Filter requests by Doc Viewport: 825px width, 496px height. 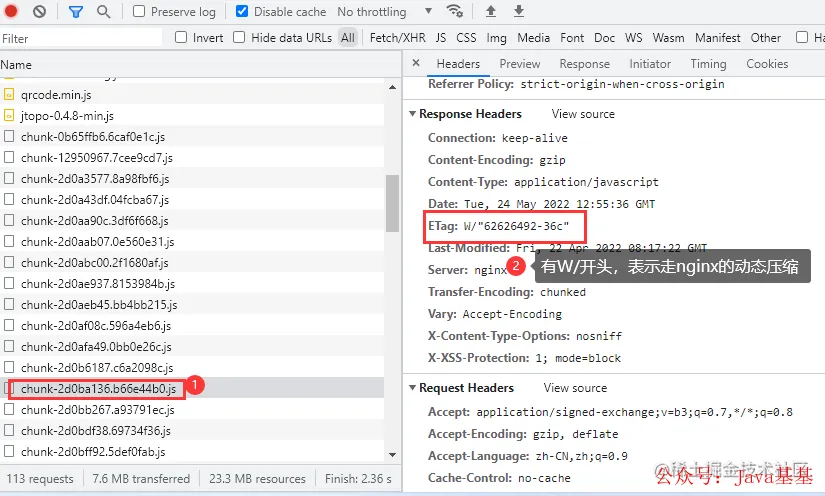(605, 38)
